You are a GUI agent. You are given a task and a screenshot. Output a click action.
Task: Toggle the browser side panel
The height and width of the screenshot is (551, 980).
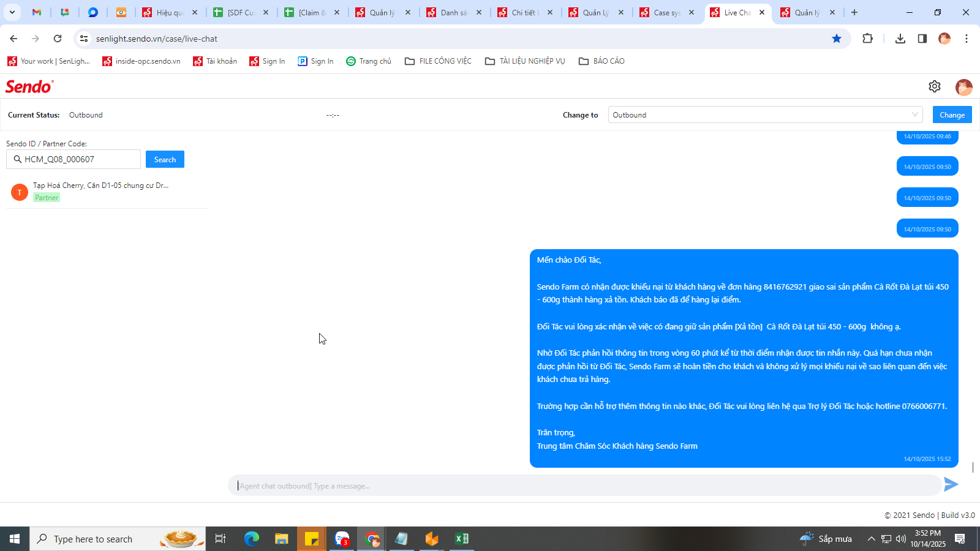922,39
